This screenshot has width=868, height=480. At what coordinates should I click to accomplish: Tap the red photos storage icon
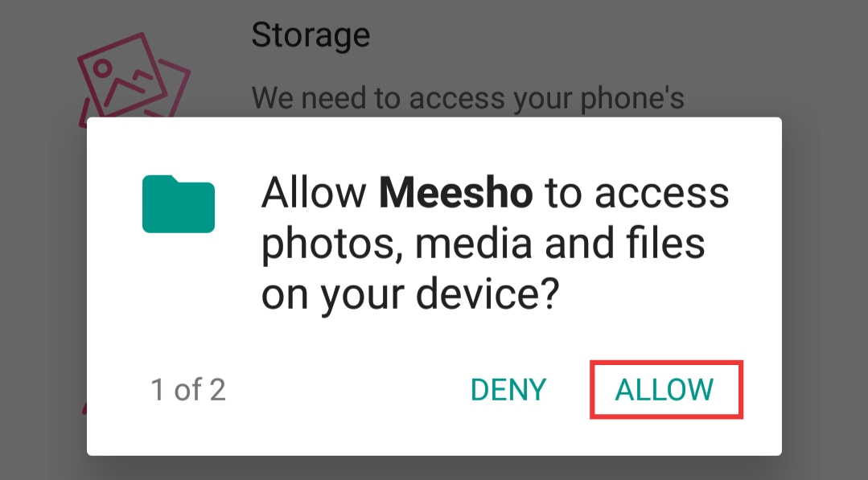(133, 79)
